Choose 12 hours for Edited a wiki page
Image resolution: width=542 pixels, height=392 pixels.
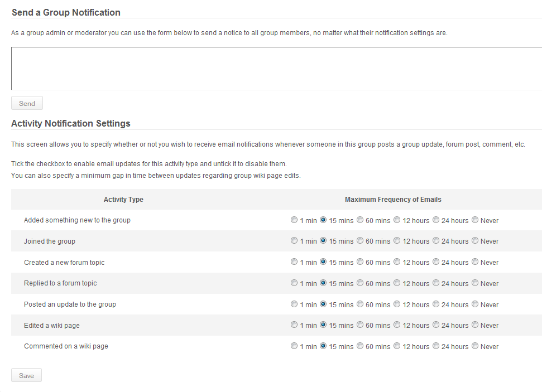tap(397, 325)
